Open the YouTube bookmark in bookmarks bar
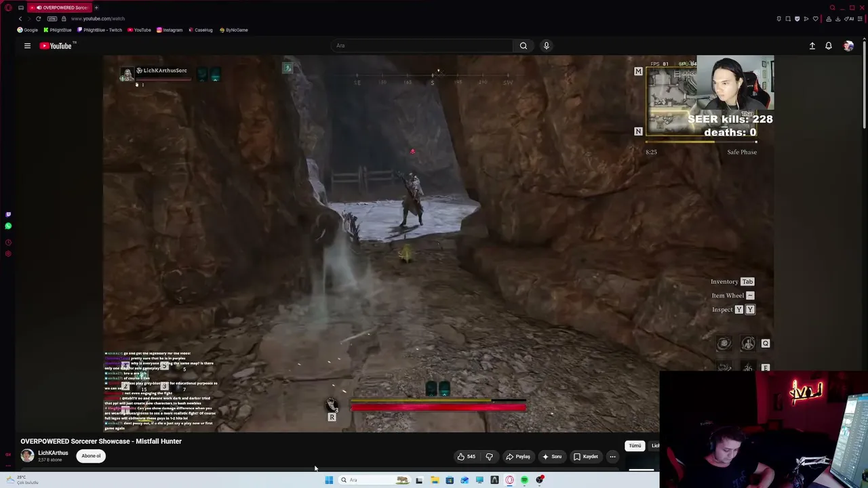 coord(139,30)
